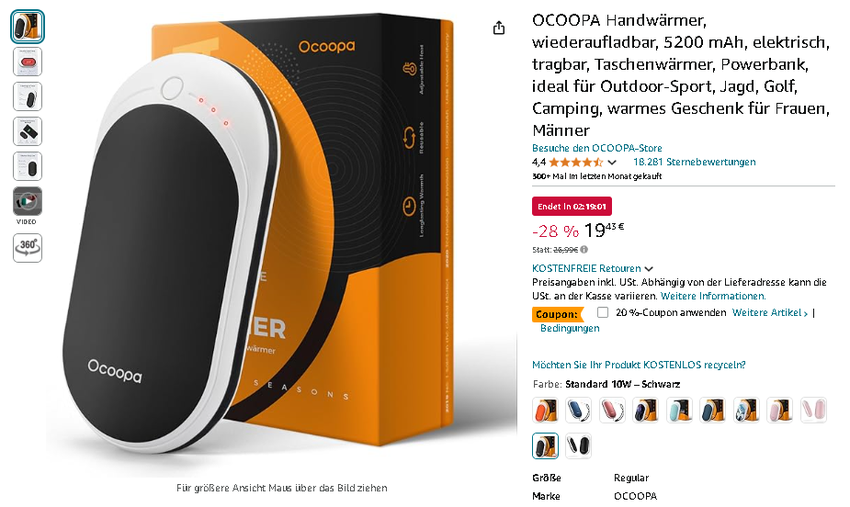The width and height of the screenshot is (850, 507).
Task: Open the Weitere Informationen link about USt.
Action: [713, 296]
